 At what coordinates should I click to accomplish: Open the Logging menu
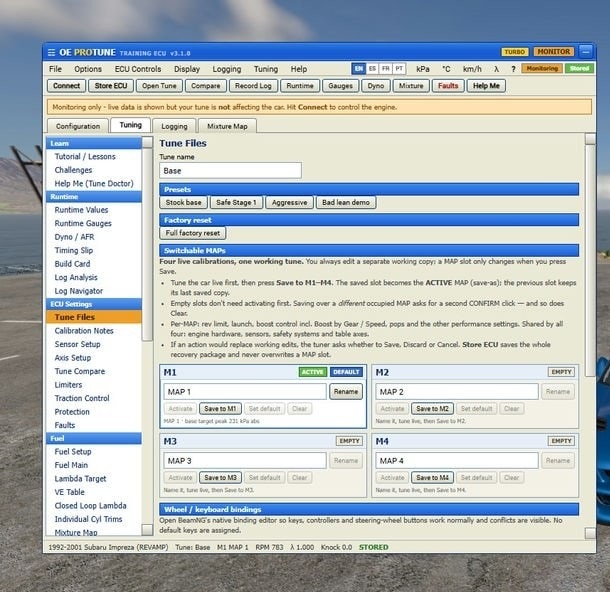(x=227, y=69)
